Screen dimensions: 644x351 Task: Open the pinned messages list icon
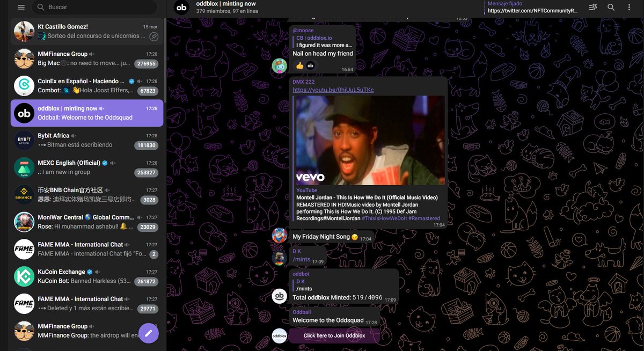point(592,8)
